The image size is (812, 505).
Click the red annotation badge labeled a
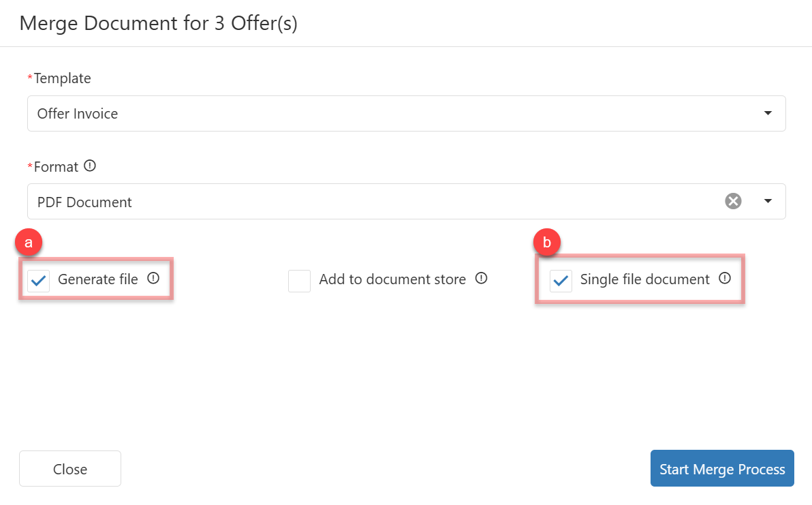(x=28, y=243)
